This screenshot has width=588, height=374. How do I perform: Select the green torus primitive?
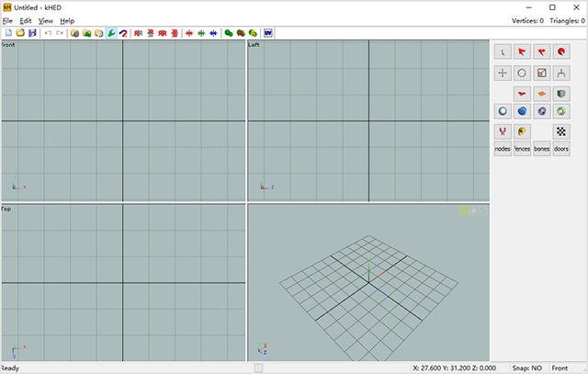pyautogui.click(x=561, y=111)
